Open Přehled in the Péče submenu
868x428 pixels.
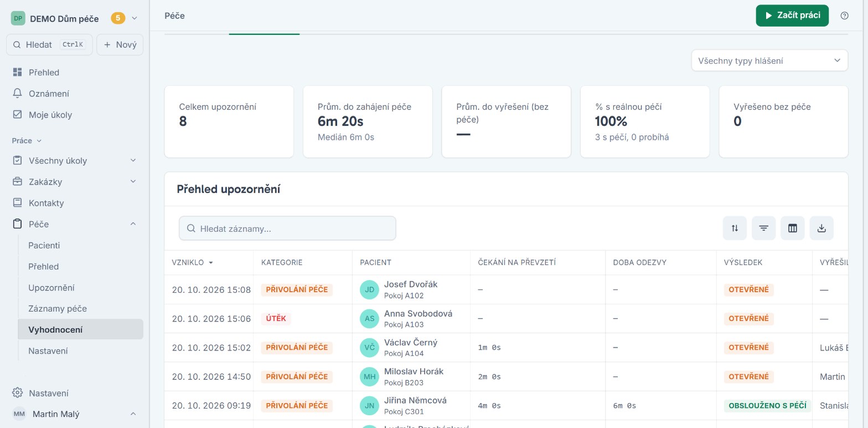(44, 266)
